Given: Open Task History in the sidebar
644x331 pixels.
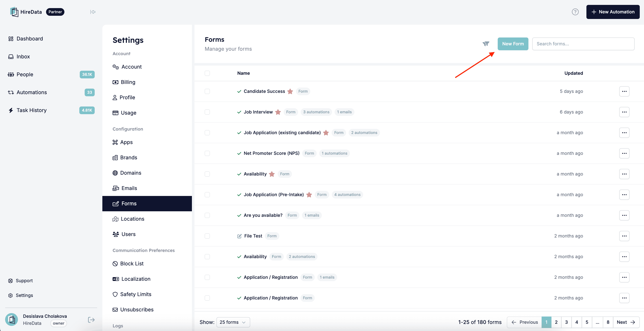Looking at the screenshot, I should click(x=51, y=110).
